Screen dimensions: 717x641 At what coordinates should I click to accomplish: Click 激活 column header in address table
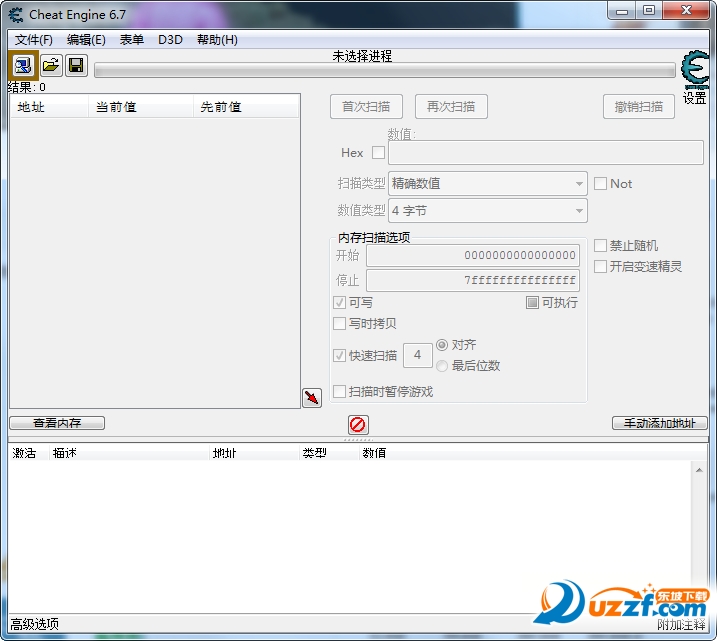(28, 453)
